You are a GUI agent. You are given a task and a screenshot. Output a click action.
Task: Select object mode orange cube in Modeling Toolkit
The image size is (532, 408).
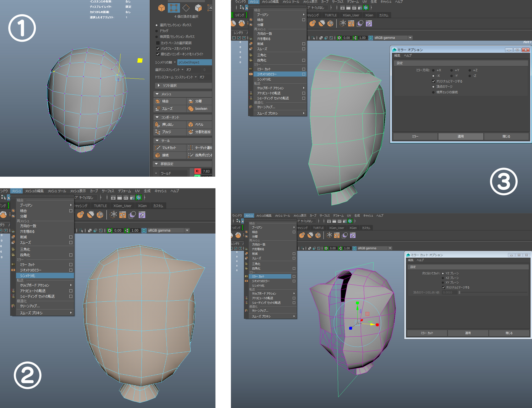coord(162,8)
